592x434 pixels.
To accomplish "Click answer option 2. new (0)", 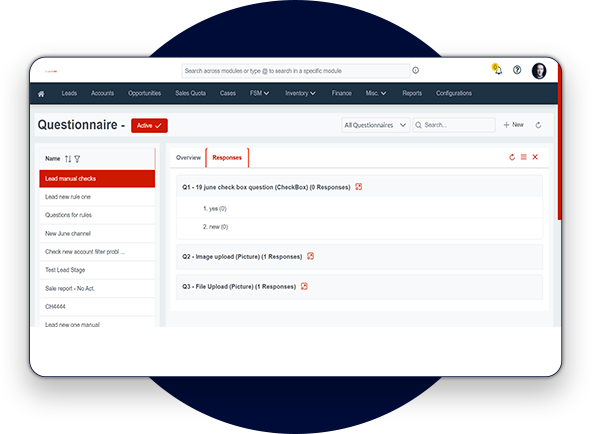I will (x=215, y=227).
